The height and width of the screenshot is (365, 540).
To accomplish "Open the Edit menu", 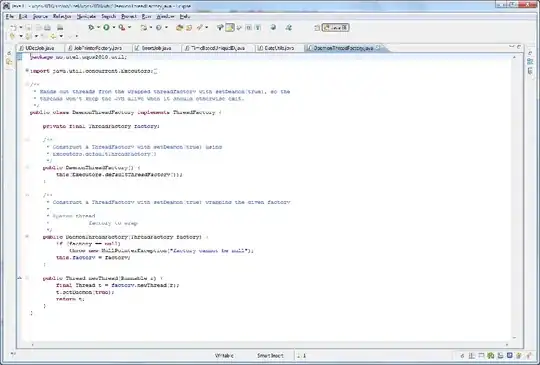I will click(x=23, y=17).
